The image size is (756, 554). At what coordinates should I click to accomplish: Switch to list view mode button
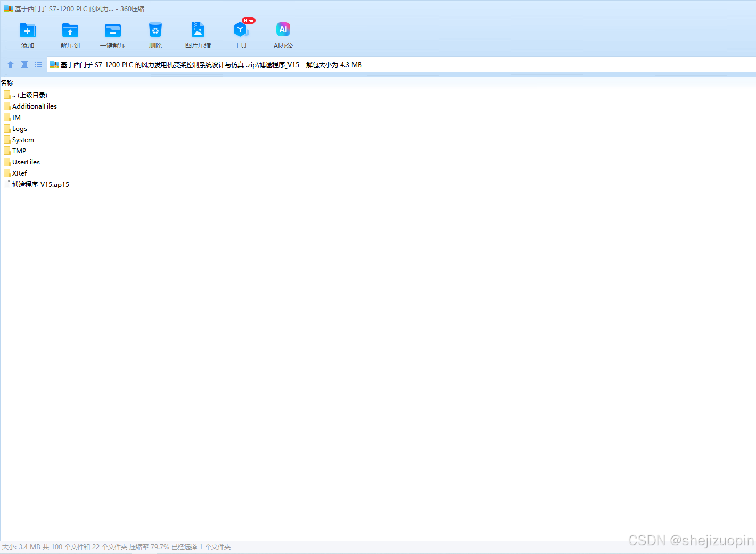(x=38, y=64)
